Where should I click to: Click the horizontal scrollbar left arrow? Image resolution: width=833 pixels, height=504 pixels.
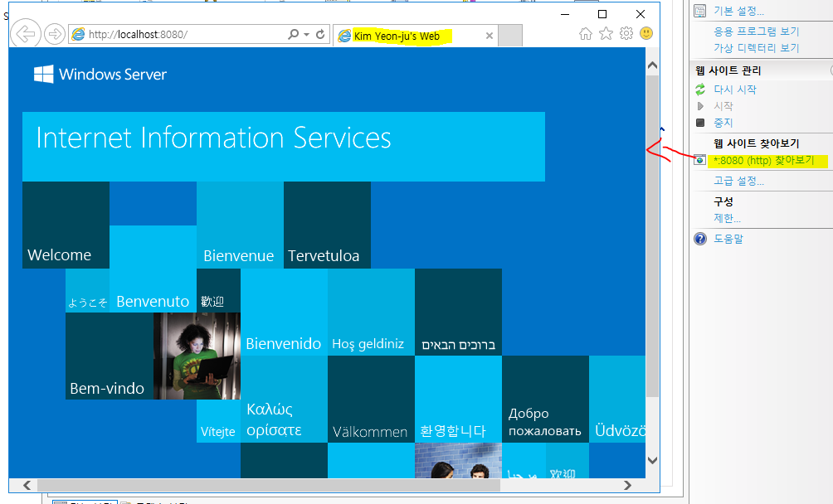27,485
